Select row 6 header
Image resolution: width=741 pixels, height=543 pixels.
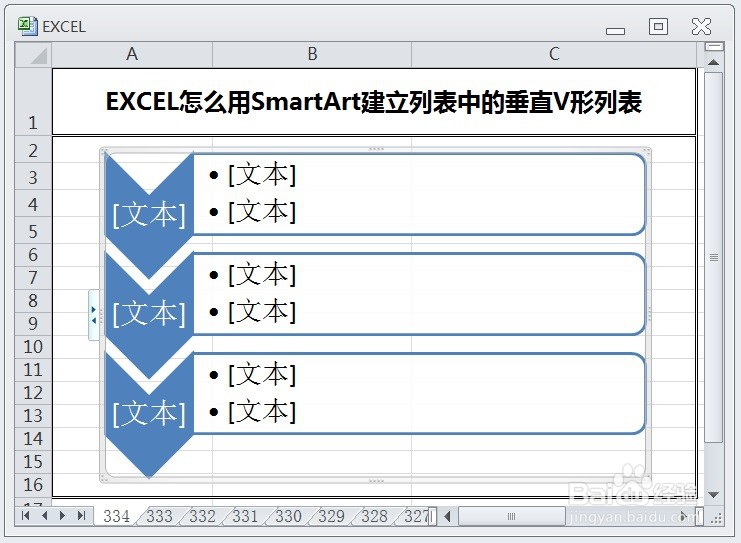33,255
